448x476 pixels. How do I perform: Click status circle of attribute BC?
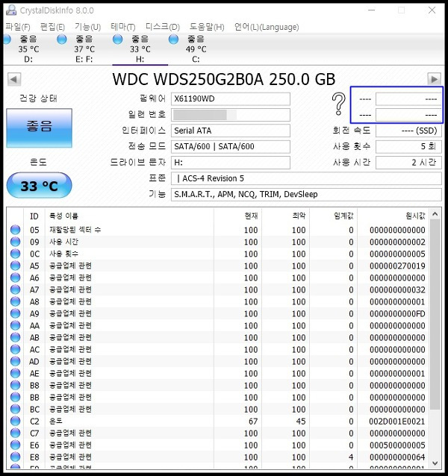point(15,409)
